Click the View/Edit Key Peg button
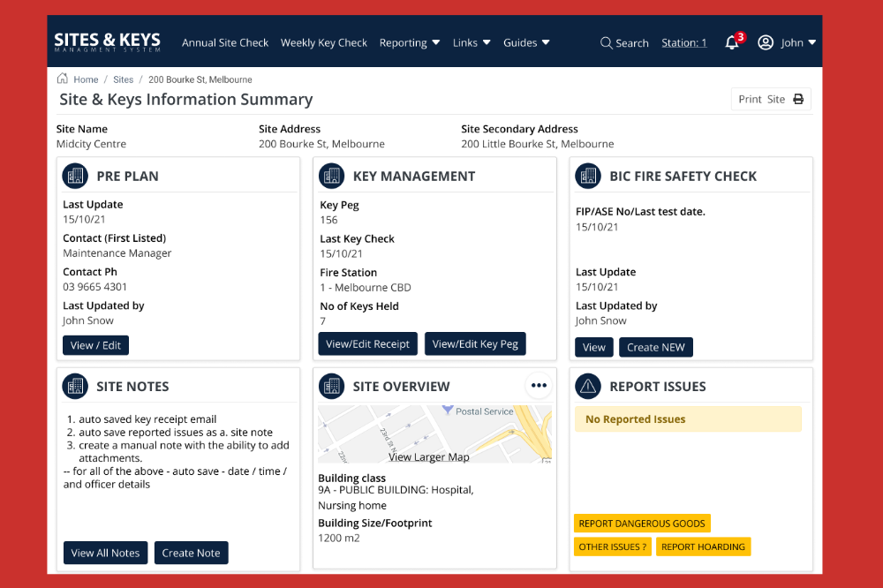This screenshot has height=588, width=883. pos(475,343)
